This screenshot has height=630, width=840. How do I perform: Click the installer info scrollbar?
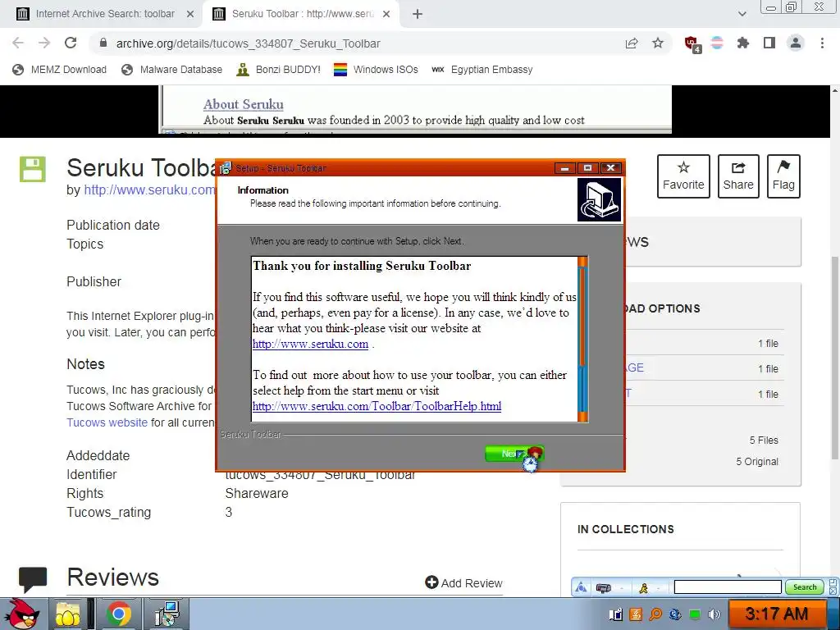pos(583,339)
